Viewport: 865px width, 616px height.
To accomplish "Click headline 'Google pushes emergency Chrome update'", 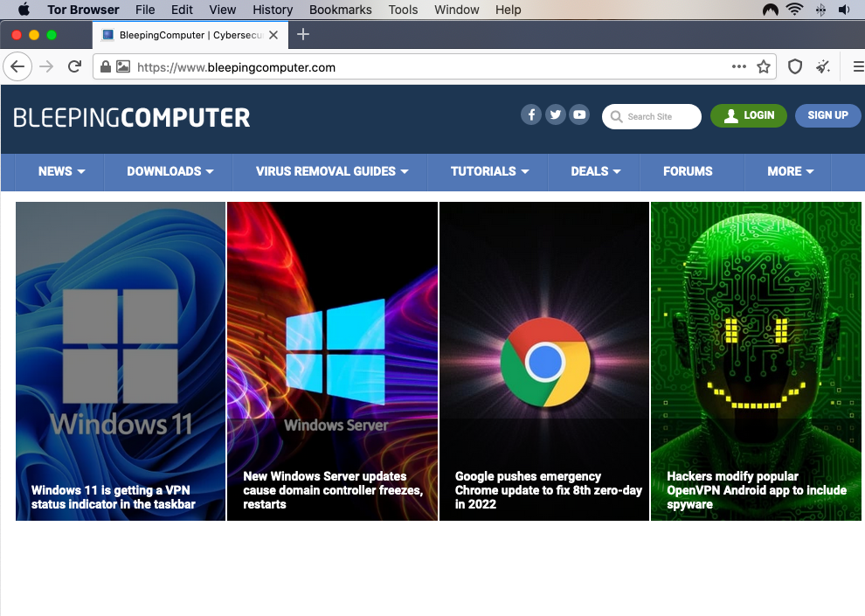I will [x=549, y=490].
